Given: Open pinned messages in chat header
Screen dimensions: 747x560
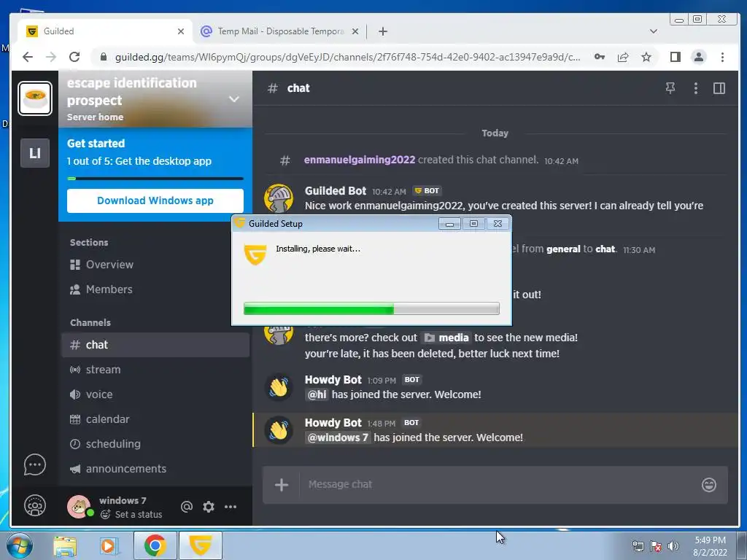Looking at the screenshot, I should point(670,88).
